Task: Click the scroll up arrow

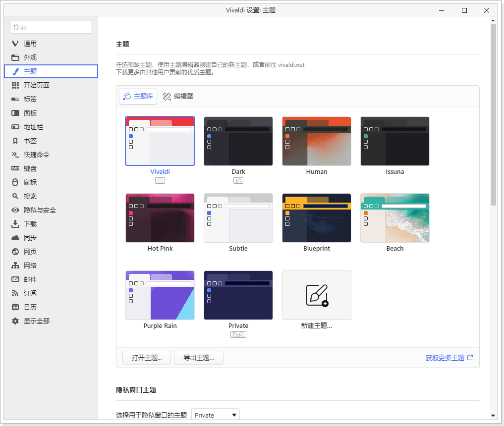Action: (x=494, y=21)
